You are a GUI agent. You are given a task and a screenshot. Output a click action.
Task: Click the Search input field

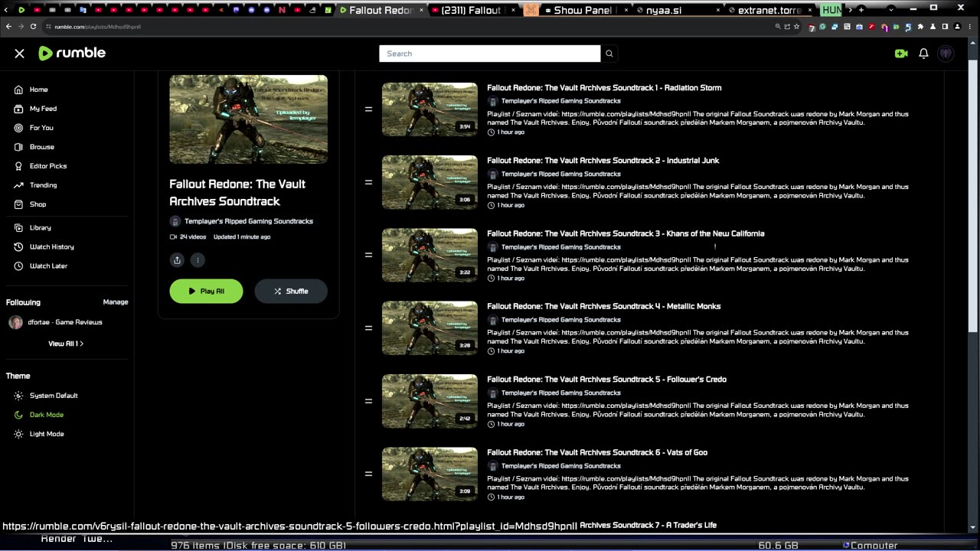pos(490,54)
